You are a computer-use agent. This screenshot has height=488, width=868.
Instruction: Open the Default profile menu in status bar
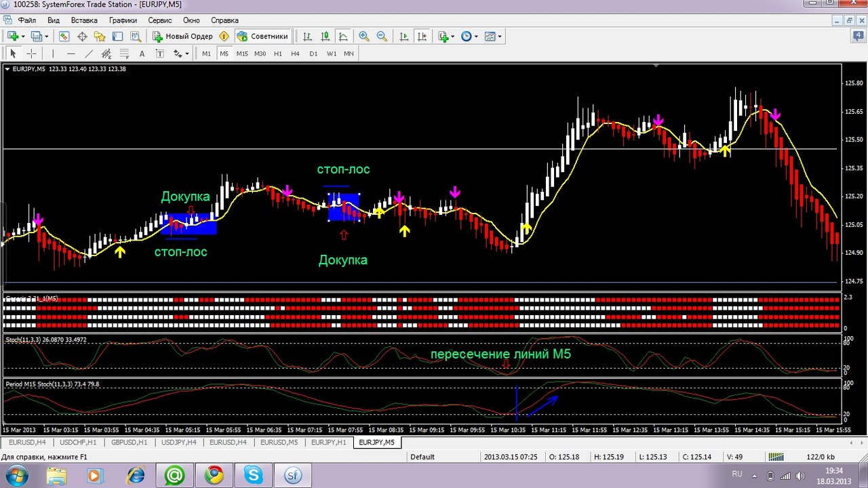coord(422,457)
